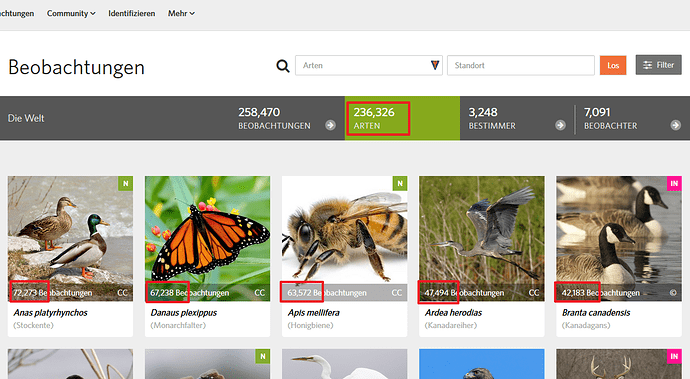Screen dimensions: 690x379
Task: Open the Identifizieren menu item
Action: tap(132, 14)
